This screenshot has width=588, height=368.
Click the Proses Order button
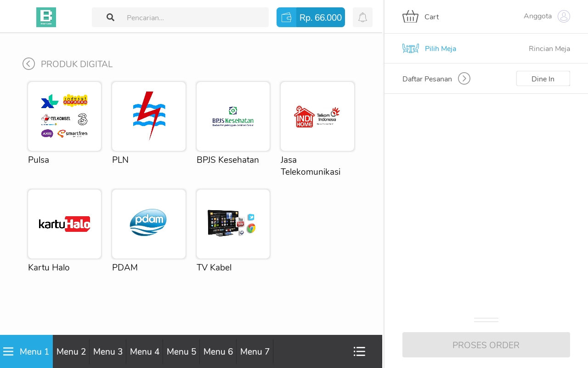pos(486,345)
